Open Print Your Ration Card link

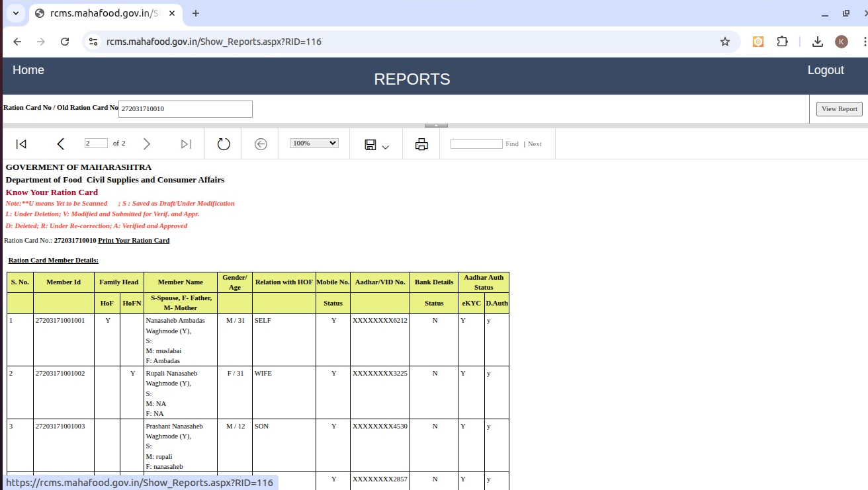(134, 241)
